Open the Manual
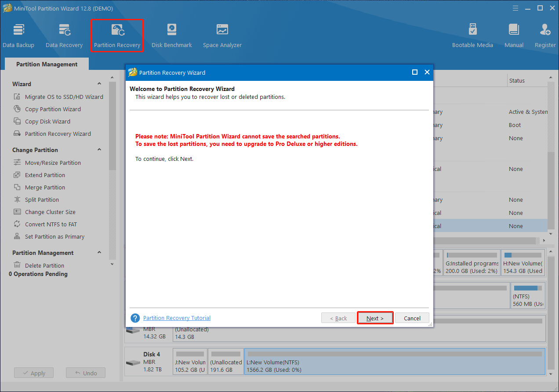This screenshot has height=392, width=559. coord(514,36)
